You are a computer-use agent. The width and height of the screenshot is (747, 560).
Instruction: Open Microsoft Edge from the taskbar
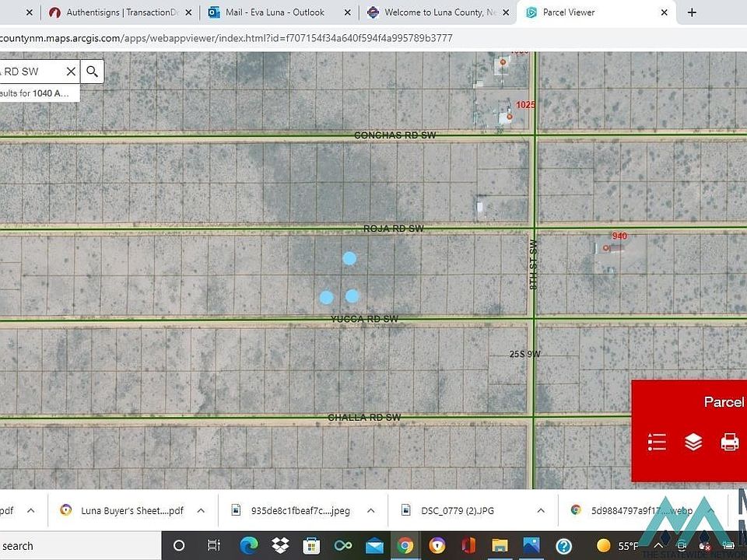pos(249,545)
